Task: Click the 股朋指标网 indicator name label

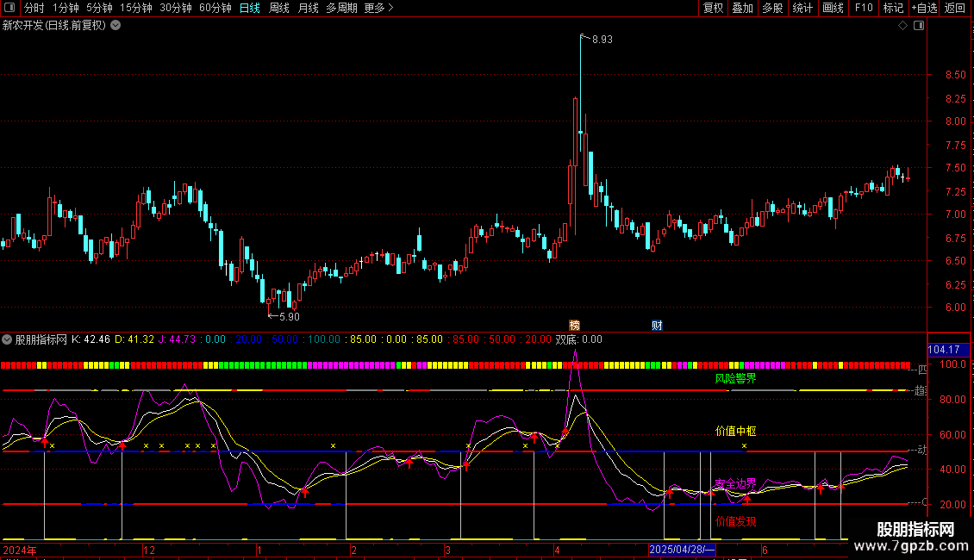Action: point(41,339)
